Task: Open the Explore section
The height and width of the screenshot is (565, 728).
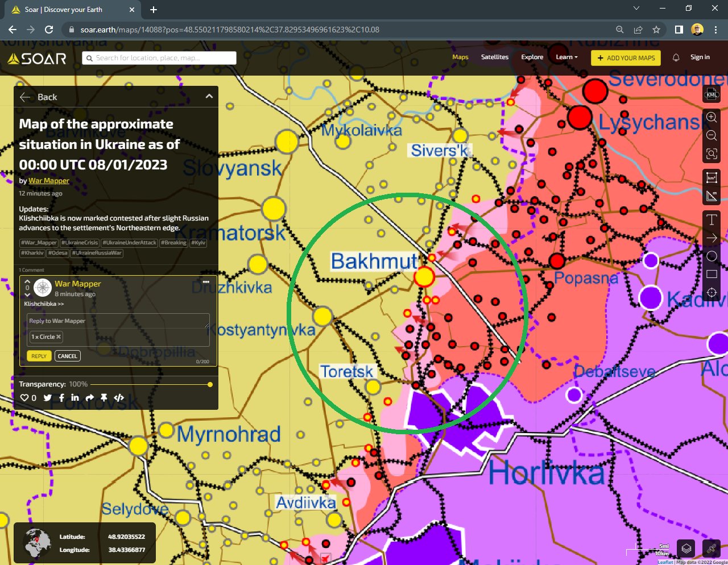Action: [x=532, y=57]
